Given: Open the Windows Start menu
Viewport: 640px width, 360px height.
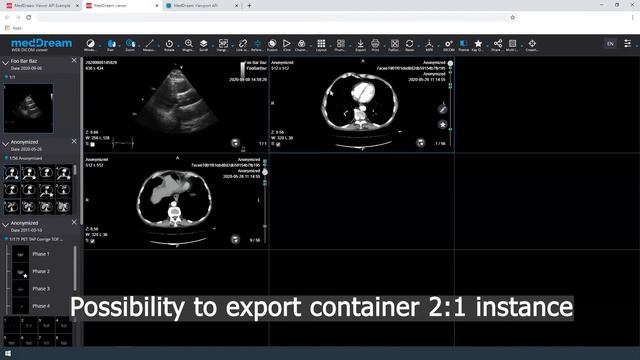Looking at the screenshot, I should [8, 353].
